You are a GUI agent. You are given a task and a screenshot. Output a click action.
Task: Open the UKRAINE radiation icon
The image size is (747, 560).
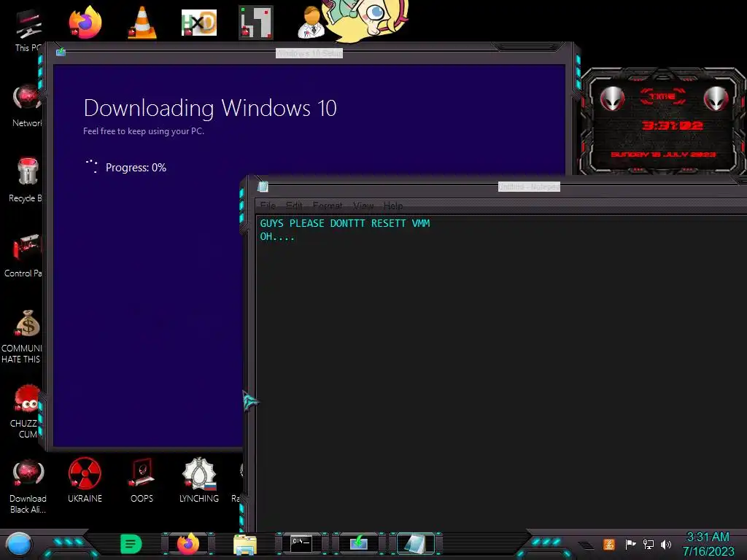[x=85, y=481]
